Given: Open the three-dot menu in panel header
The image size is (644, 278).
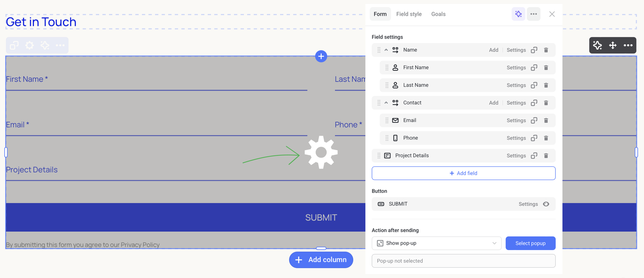Looking at the screenshot, I should [x=533, y=14].
